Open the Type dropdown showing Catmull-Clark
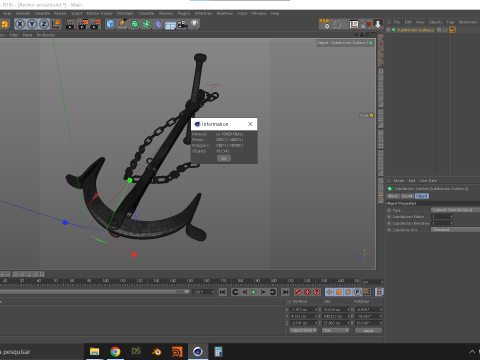The height and width of the screenshot is (360, 480). [x=455, y=210]
